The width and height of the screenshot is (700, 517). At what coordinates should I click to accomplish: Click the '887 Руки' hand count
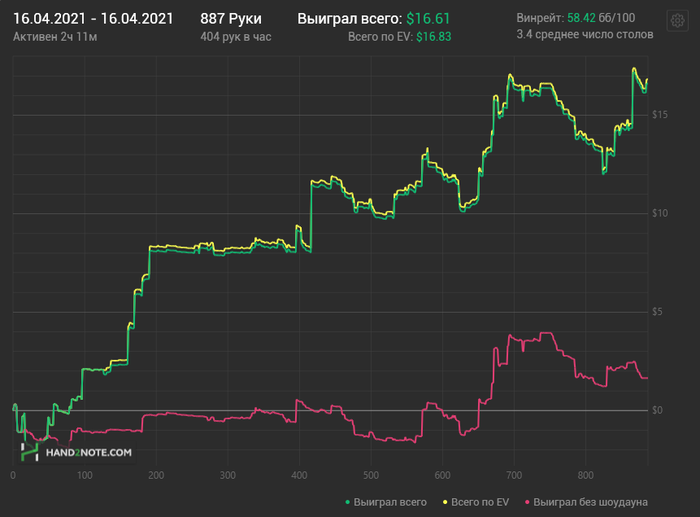[231, 19]
